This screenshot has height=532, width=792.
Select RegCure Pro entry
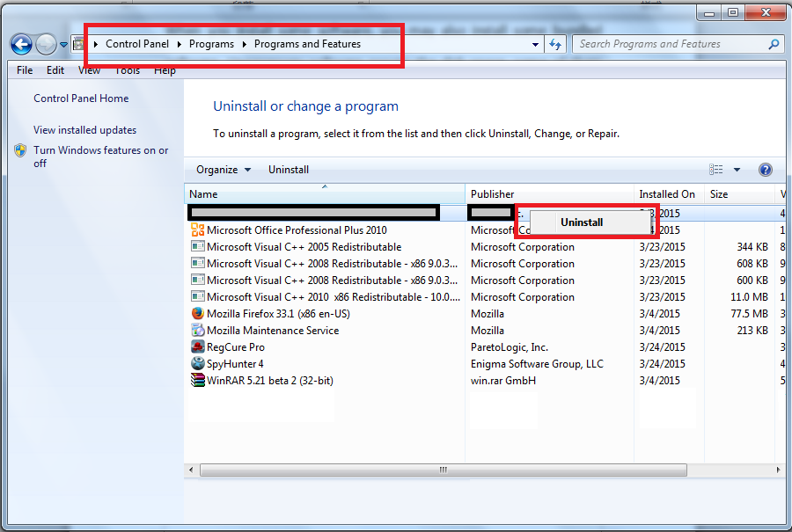pos(235,346)
